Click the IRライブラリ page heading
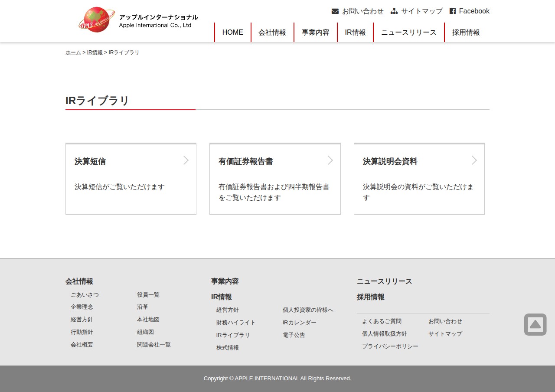 [98, 101]
